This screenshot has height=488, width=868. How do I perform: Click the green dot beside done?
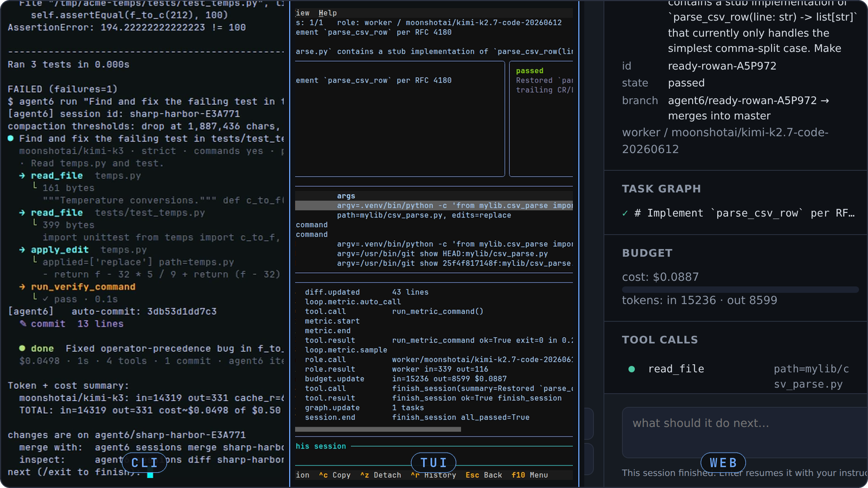22,348
